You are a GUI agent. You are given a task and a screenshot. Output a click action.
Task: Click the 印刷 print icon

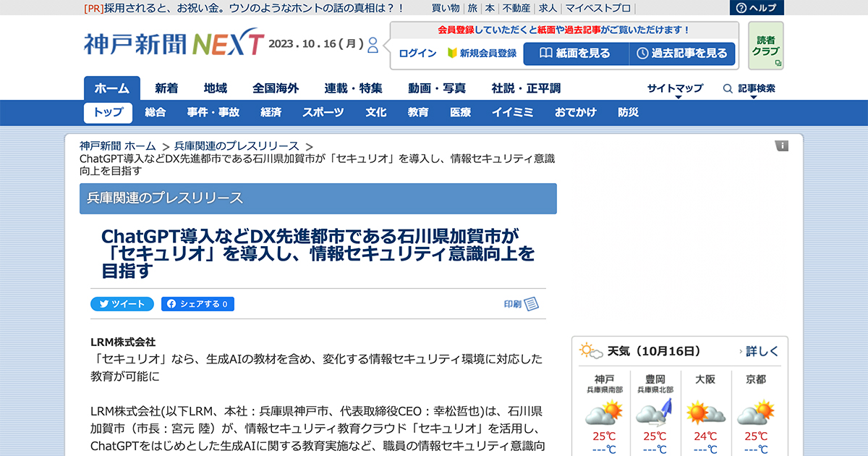pyautogui.click(x=522, y=304)
